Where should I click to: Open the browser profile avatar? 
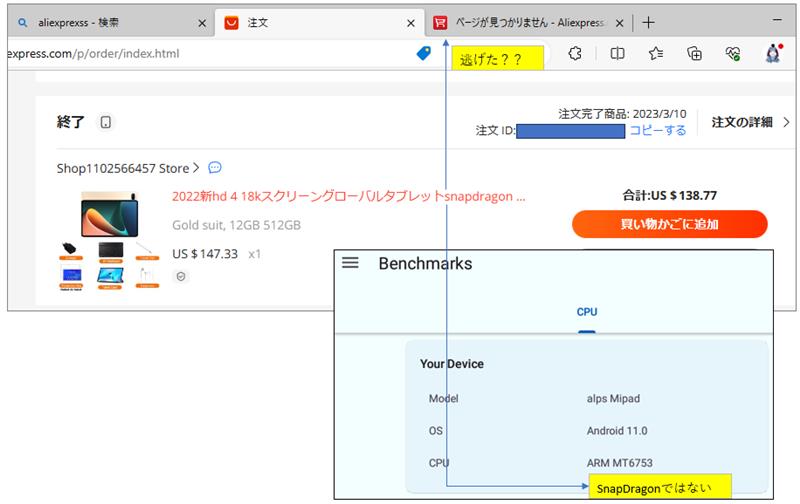[x=773, y=53]
